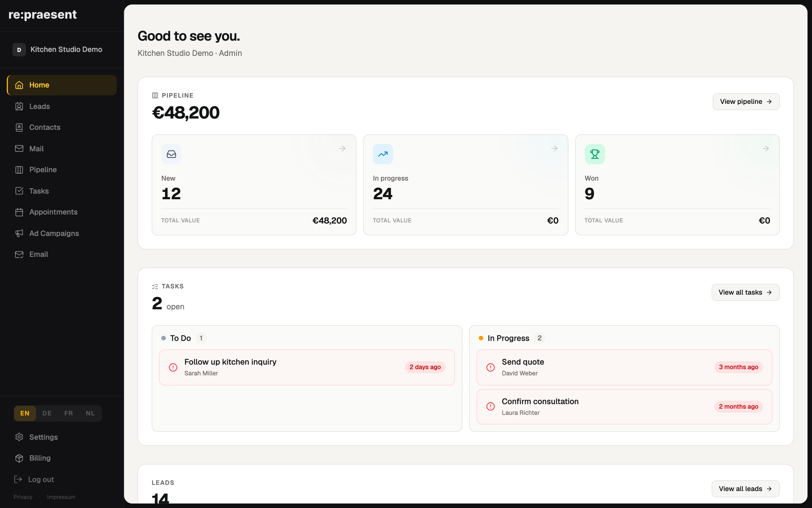Screen dimensions: 812x508
Task: Open the Impressum link
Action: tap(61, 497)
